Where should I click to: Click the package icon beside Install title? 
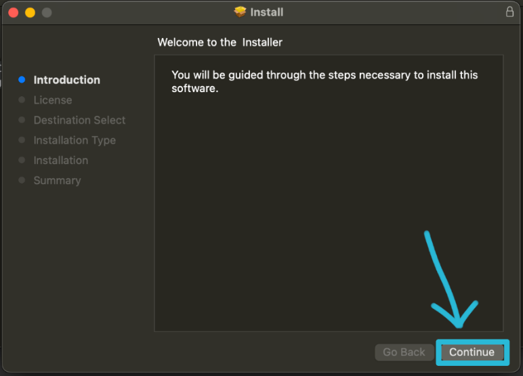(x=240, y=12)
